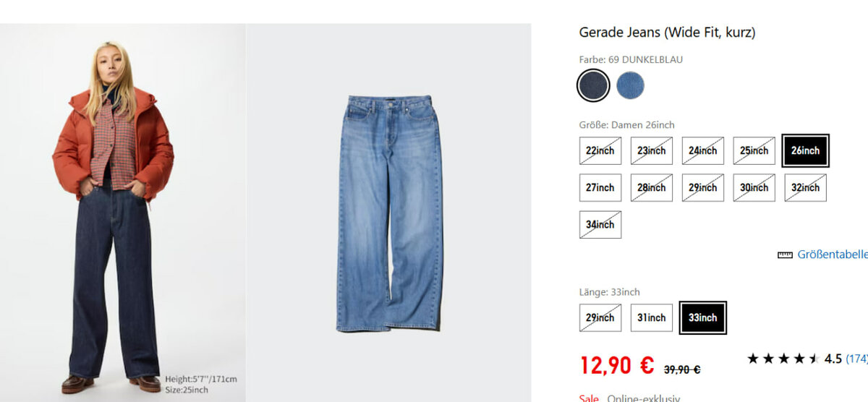Viewport: 868px width, 402px height.
Task: Choose the light blue denim swatch
Action: pos(630,85)
